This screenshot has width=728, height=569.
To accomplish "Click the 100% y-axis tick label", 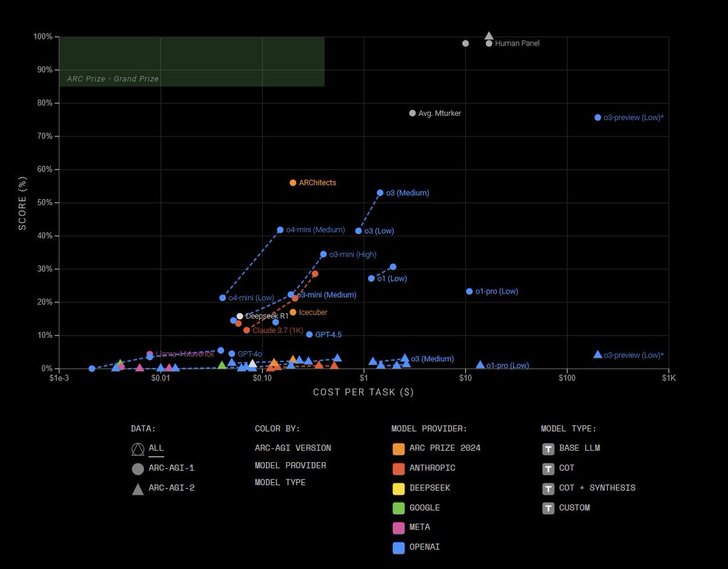I will [43, 37].
